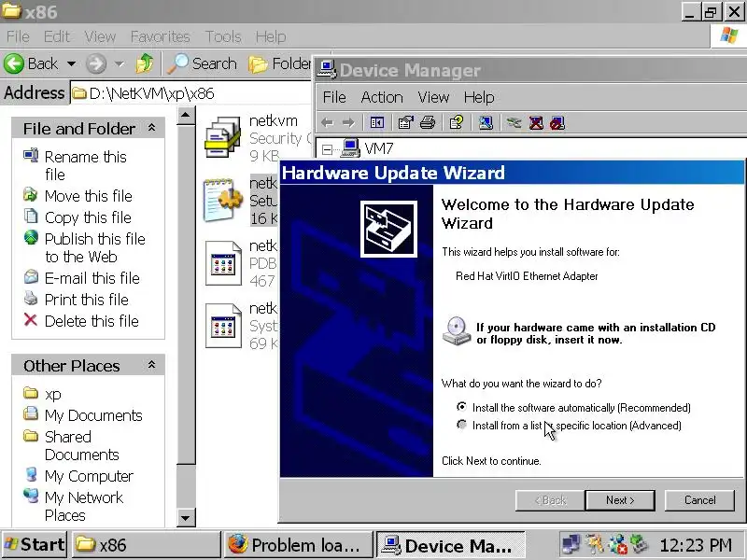The width and height of the screenshot is (747, 560).
Task: Select the netkvm System file icon
Action: (x=223, y=326)
